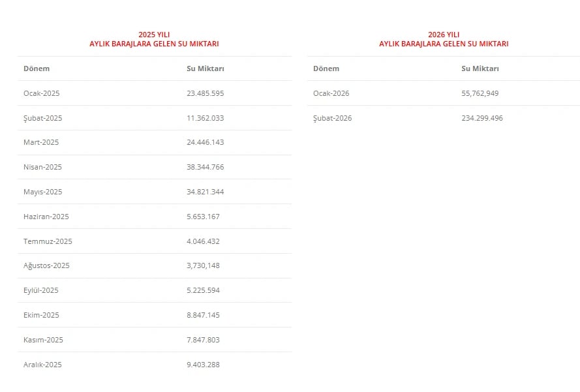Select the Haziran-2025 period cell
This screenshot has width=580, height=392.
[x=46, y=217]
